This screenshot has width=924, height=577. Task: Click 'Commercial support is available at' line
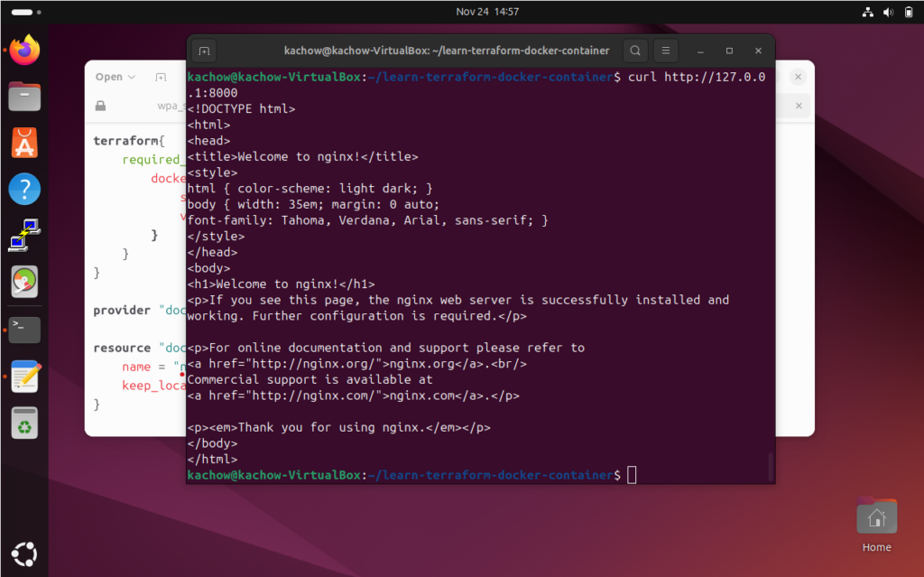pos(310,379)
